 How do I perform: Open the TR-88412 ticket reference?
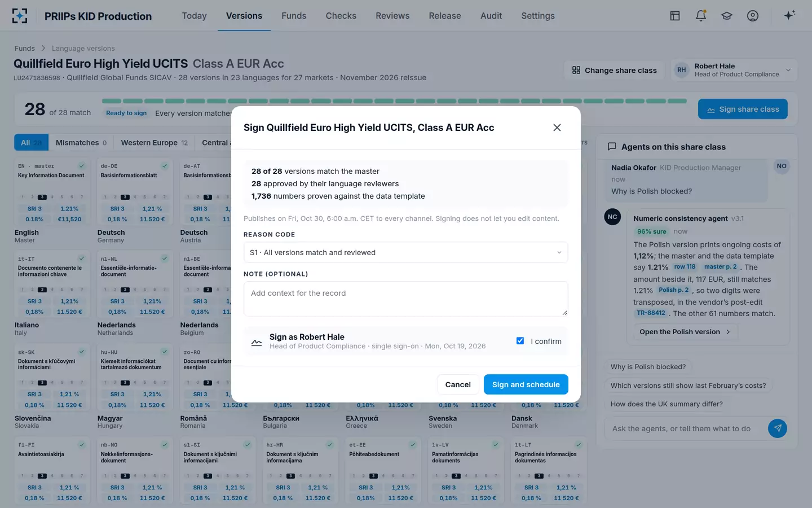coord(651,313)
